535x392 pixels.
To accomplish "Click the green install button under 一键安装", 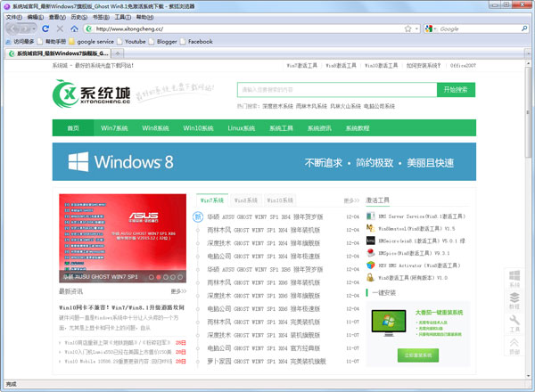I will (x=418, y=355).
